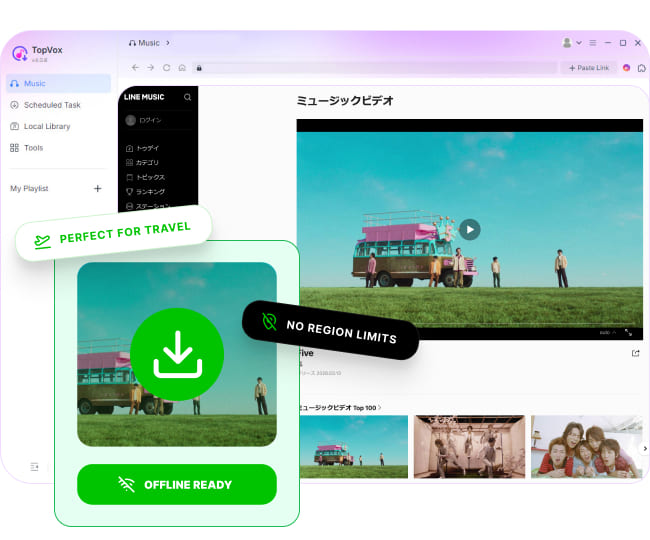Click the Paste Link button

pyautogui.click(x=589, y=68)
